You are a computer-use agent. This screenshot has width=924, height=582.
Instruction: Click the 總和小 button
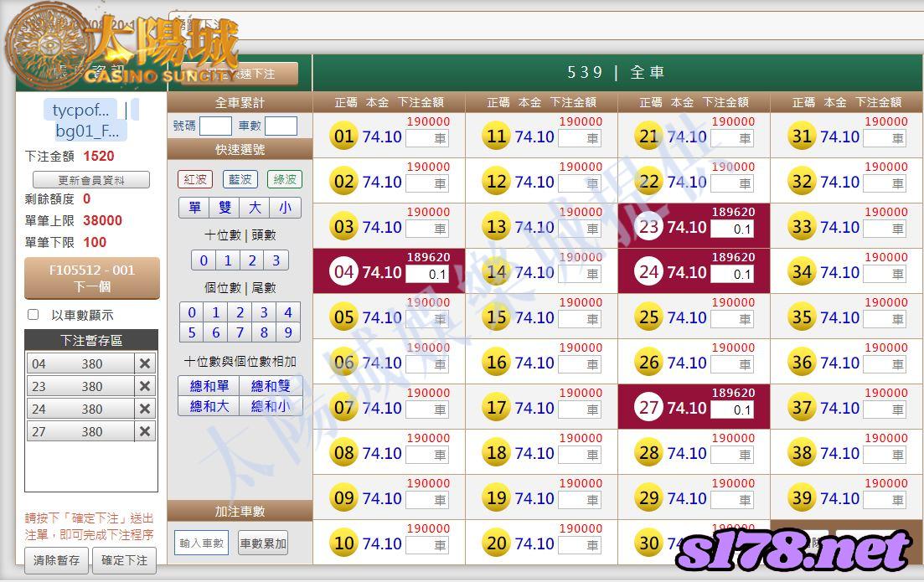pyautogui.click(x=271, y=406)
